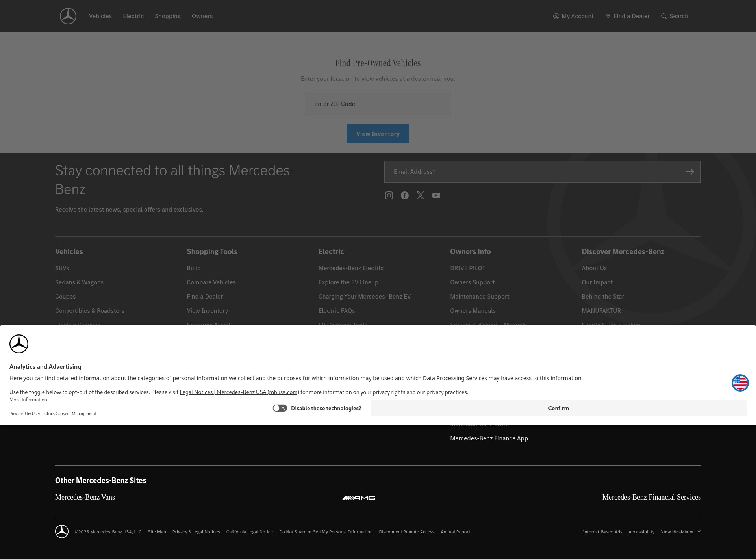Open the SUVs footer link
This screenshot has height=559, width=756.
click(x=62, y=268)
